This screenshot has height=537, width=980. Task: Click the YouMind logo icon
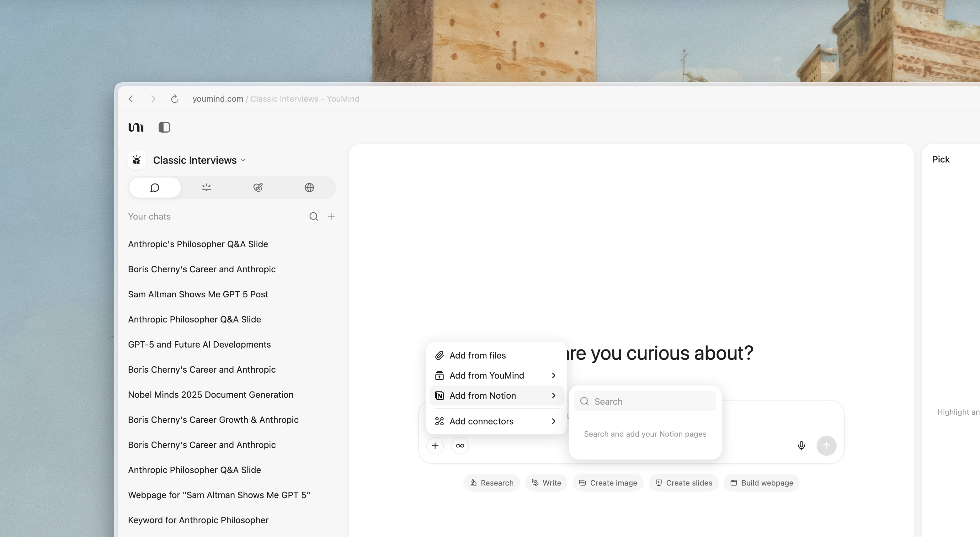(x=136, y=127)
